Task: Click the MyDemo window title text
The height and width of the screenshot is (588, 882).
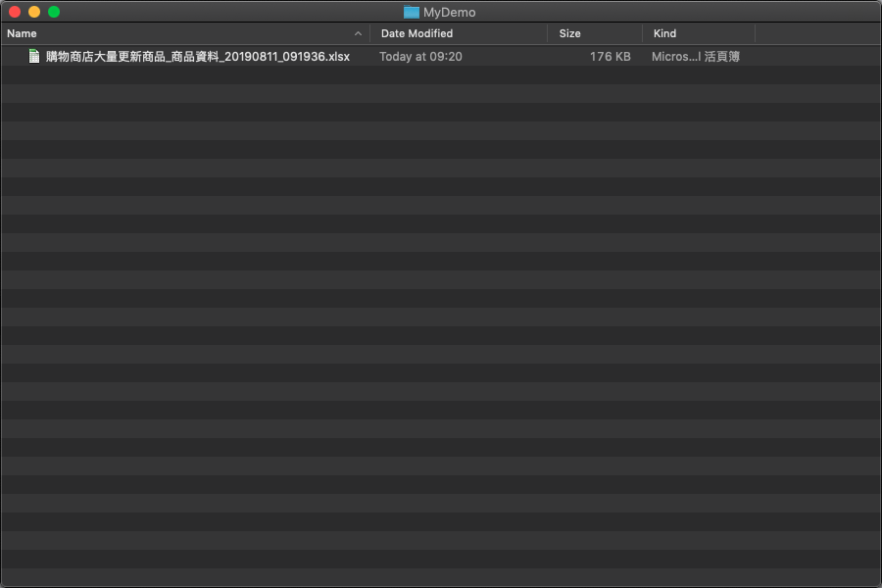Action: (450, 12)
